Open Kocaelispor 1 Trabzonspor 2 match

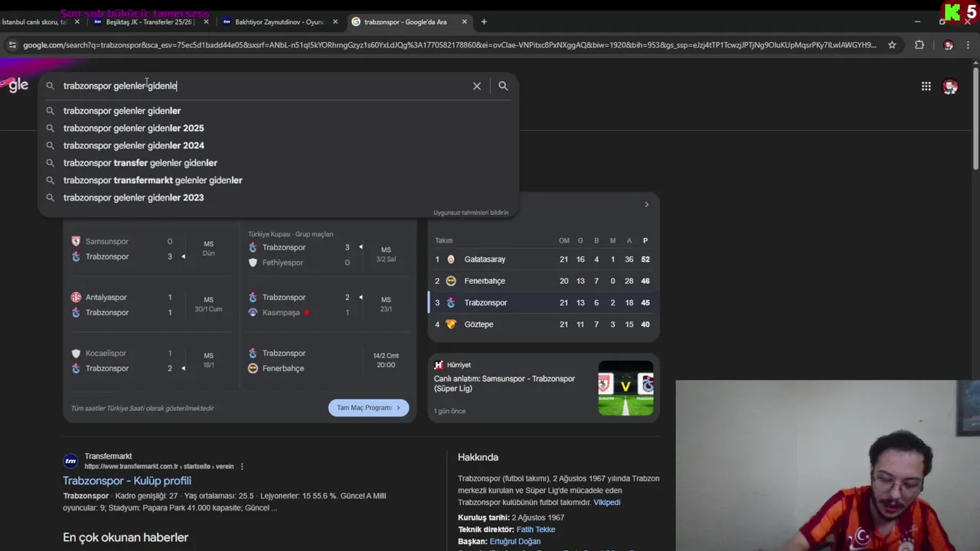[x=151, y=360]
